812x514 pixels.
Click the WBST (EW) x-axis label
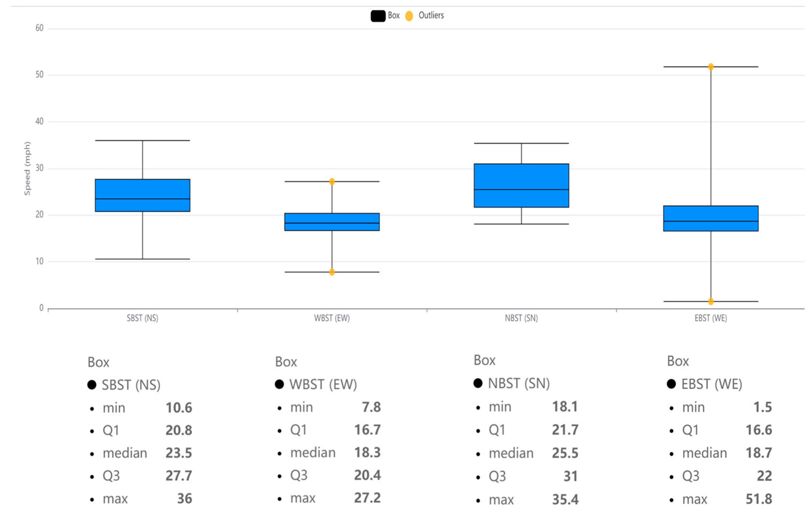point(332,318)
